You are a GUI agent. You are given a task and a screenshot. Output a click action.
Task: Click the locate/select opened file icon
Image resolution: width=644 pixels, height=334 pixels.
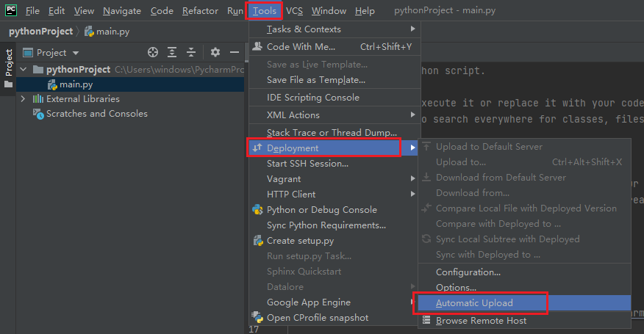pos(153,52)
